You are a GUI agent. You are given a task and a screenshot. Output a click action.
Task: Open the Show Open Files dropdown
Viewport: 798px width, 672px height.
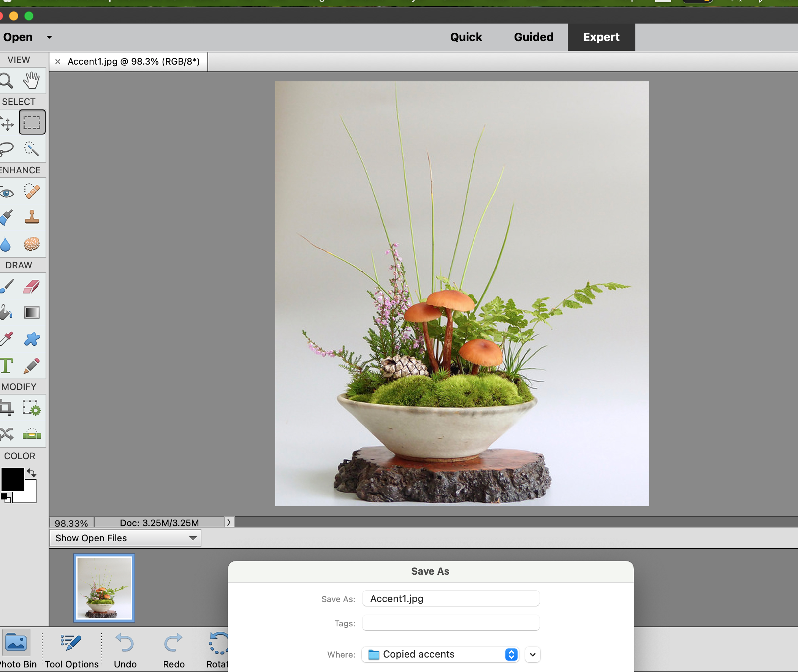(125, 538)
